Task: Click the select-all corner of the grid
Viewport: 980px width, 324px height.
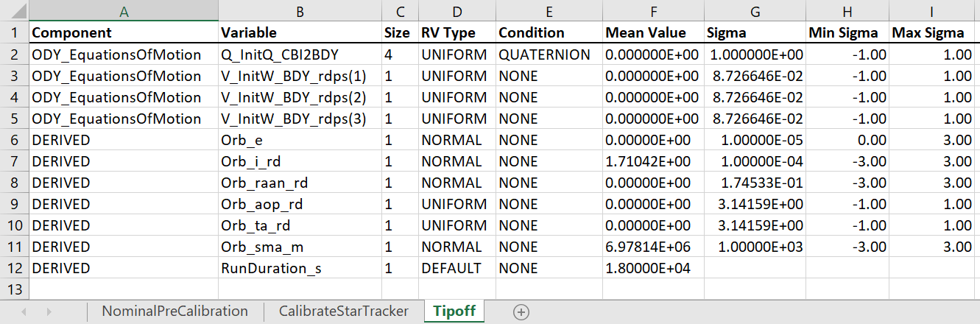Action: click(14, 10)
